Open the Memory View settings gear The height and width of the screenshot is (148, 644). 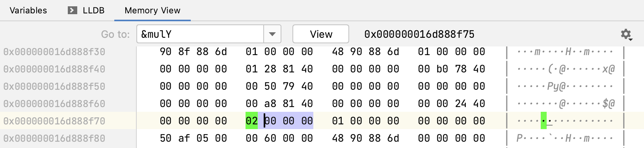pyautogui.click(x=626, y=35)
